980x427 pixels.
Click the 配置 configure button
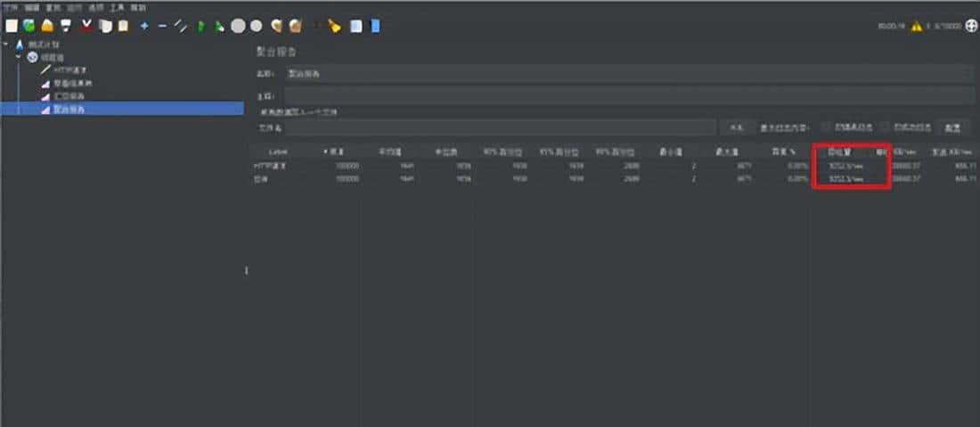[952, 127]
